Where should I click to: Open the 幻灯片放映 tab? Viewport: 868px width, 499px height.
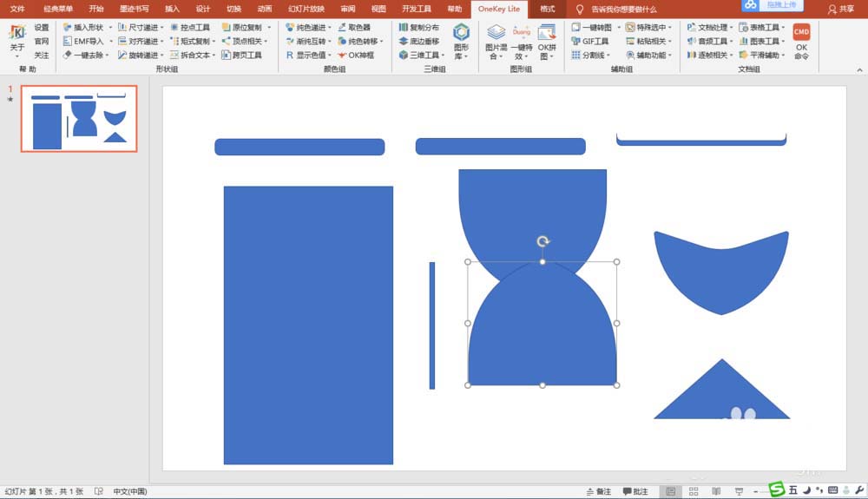[x=306, y=9]
